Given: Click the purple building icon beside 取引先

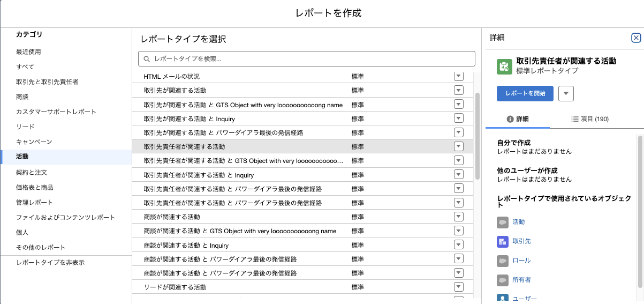Looking at the screenshot, I should coord(502,241).
